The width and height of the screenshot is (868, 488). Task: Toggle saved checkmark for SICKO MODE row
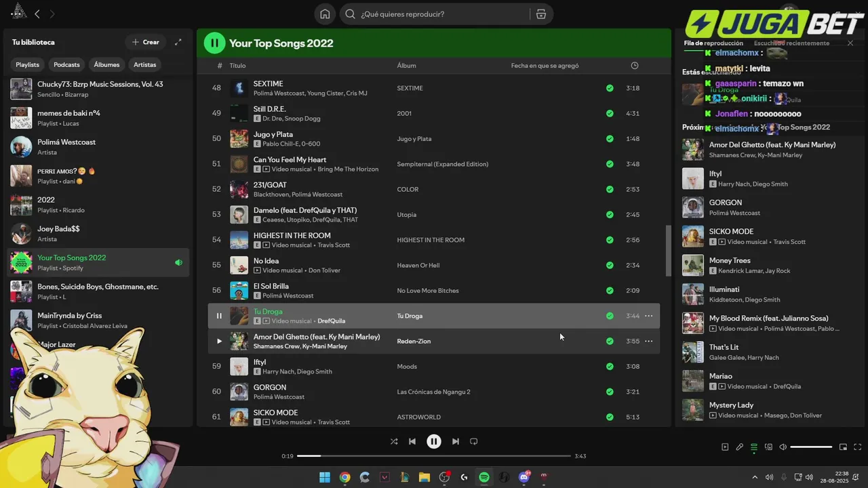coord(610,417)
